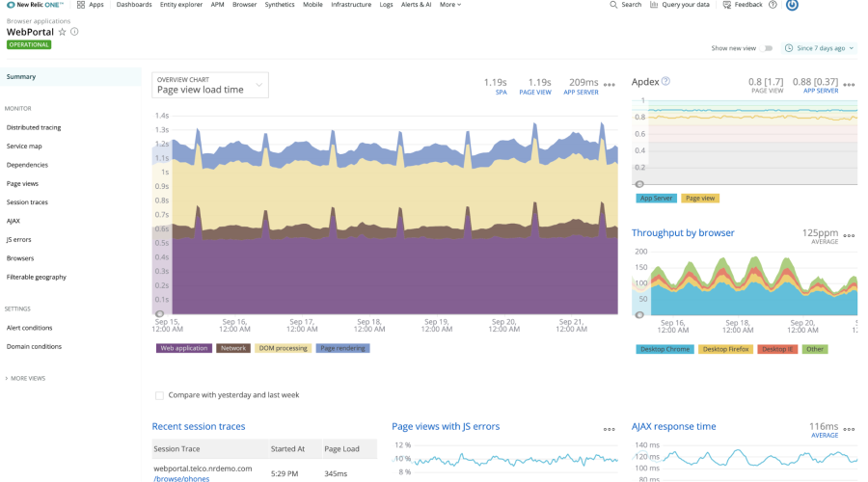Open the Recent session traces link
868x482 pixels.
199,426
